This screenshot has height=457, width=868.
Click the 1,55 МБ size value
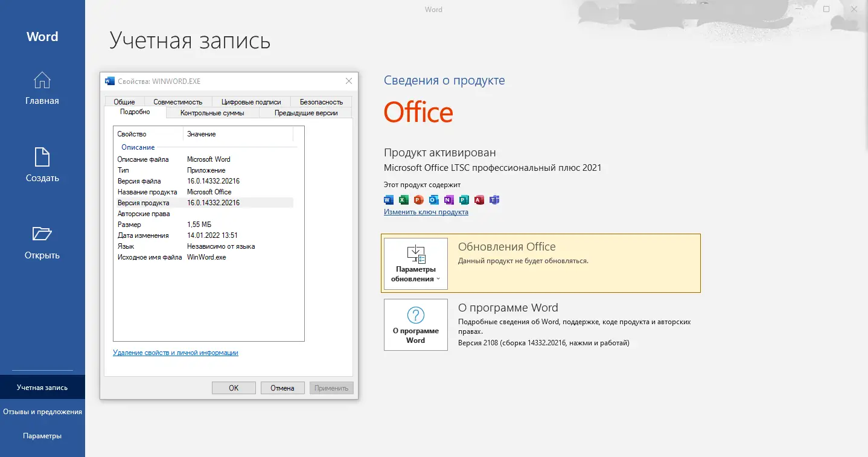[x=199, y=225]
